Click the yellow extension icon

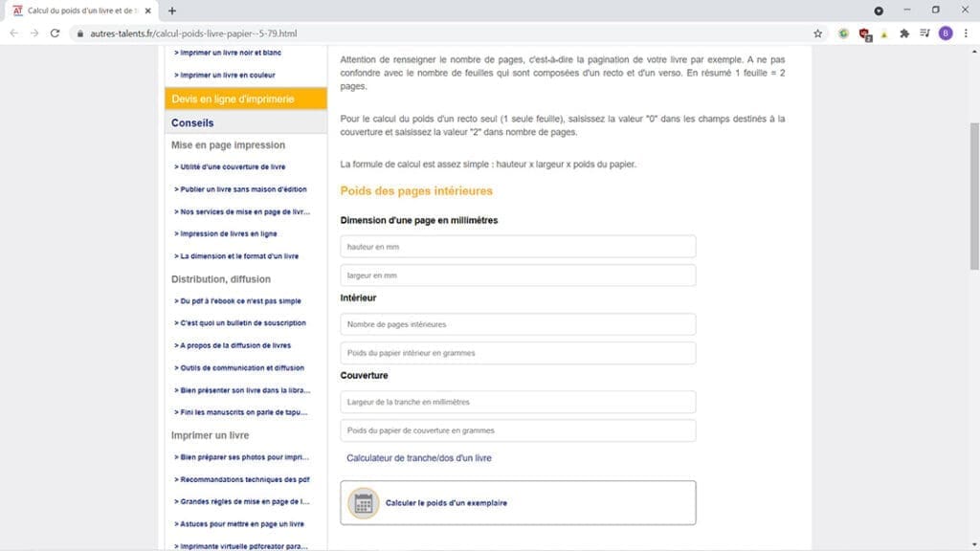coord(884,34)
